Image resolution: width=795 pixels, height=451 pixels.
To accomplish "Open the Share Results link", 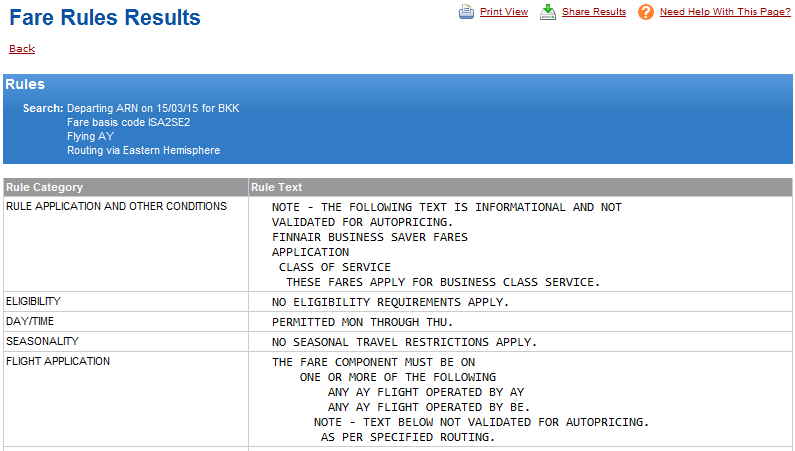I will coord(594,12).
